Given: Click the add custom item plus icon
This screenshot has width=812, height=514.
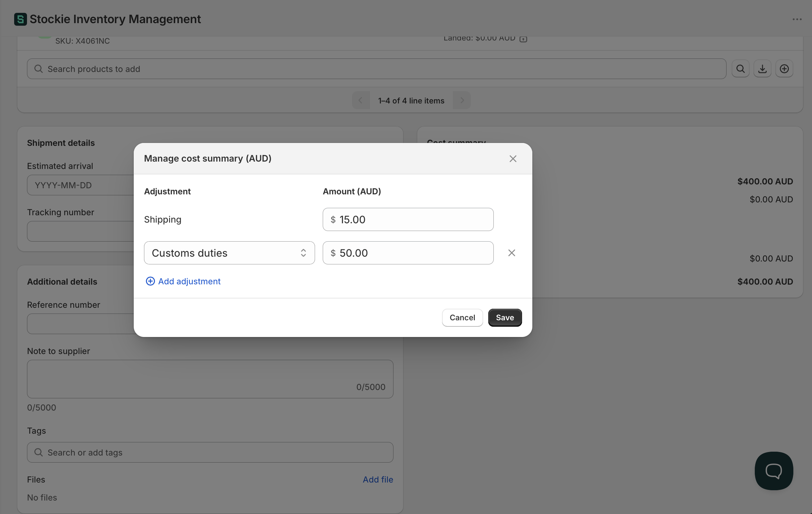Looking at the screenshot, I should click(784, 69).
